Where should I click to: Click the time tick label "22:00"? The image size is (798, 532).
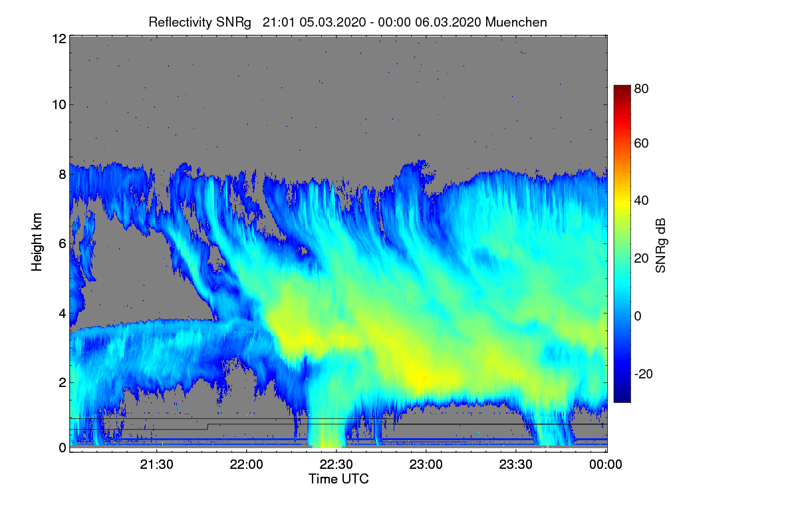coord(247,465)
